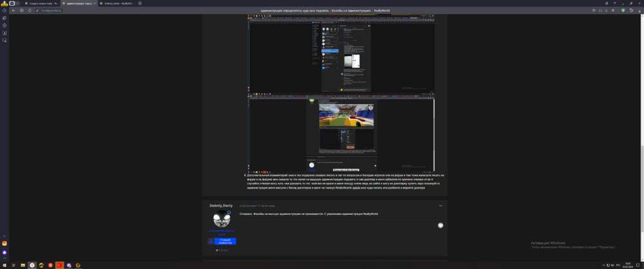Screen dimensions: 644x269
Task: Close the active browser tab
Action: click(95, 3)
